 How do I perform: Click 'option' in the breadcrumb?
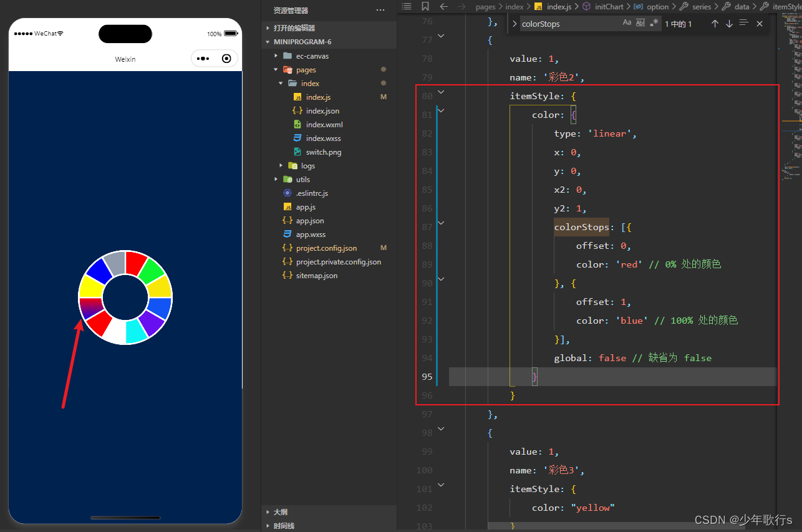pos(657,7)
